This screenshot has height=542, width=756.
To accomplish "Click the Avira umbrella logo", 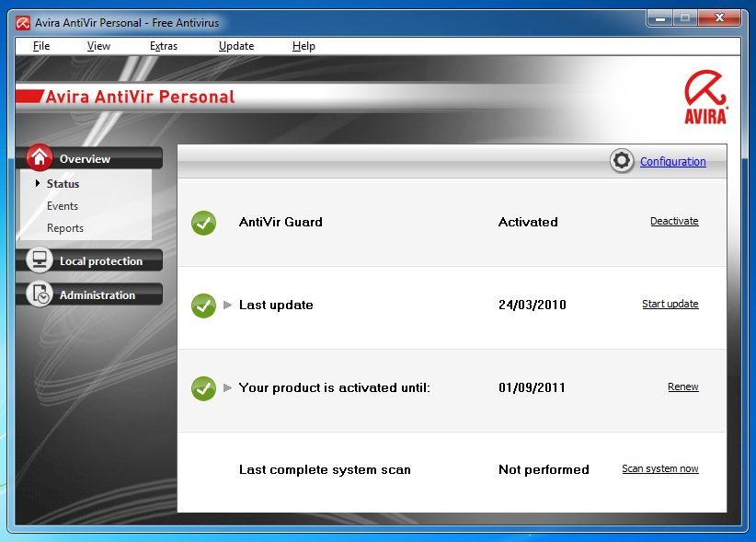I will click(705, 97).
